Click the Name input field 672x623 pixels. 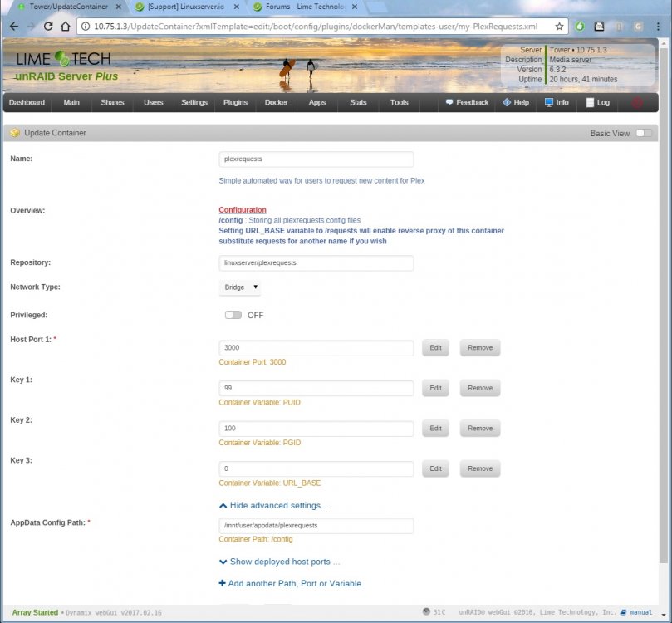[316, 159]
